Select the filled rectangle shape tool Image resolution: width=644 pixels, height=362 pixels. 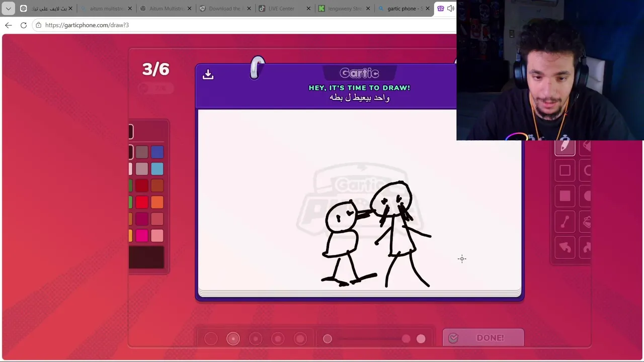(565, 196)
